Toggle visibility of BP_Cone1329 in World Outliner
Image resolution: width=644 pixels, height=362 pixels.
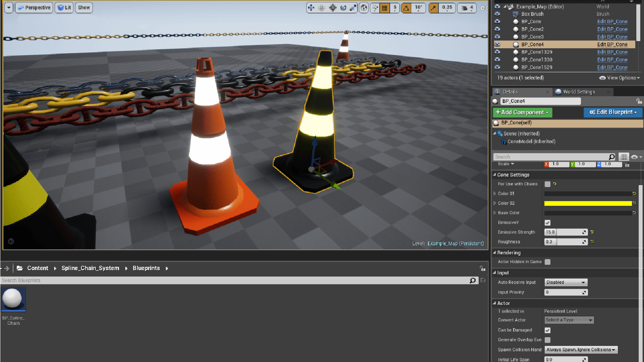pos(497,52)
